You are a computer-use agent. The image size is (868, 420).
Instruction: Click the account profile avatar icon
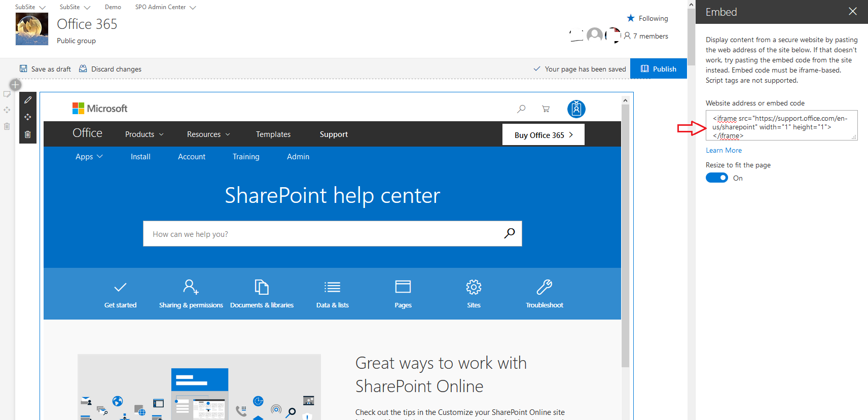click(x=576, y=109)
